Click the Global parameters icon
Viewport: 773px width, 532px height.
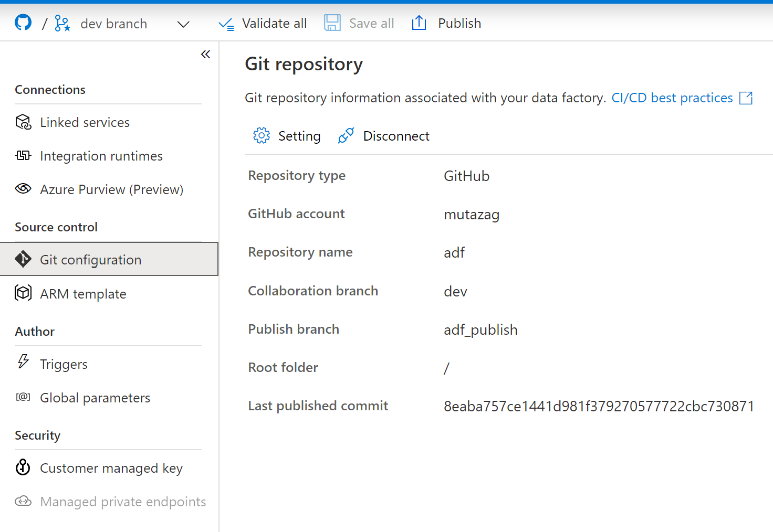coord(23,397)
